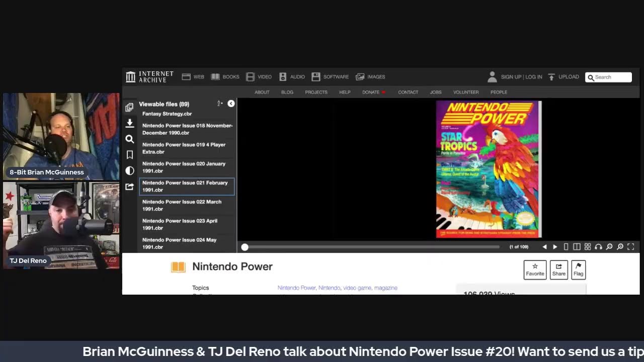Screen dimensions: 644x362
Task: Open the BOOKS section
Action: [x=225, y=77]
